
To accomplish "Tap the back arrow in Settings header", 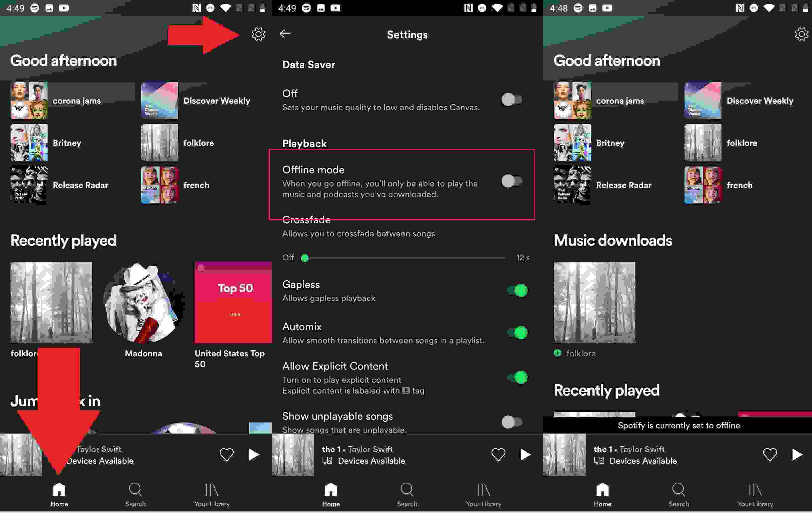I will [x=286, y=34].
